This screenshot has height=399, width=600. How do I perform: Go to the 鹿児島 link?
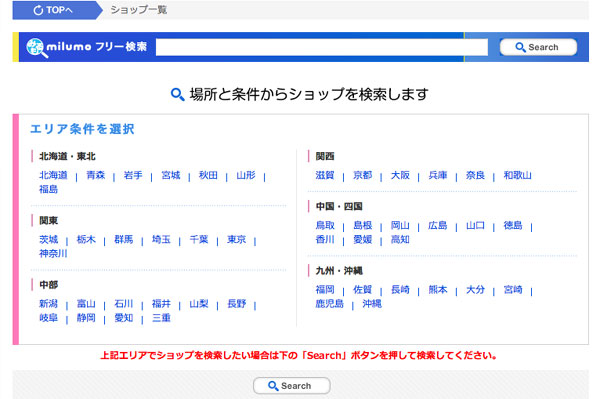(329, 304)
